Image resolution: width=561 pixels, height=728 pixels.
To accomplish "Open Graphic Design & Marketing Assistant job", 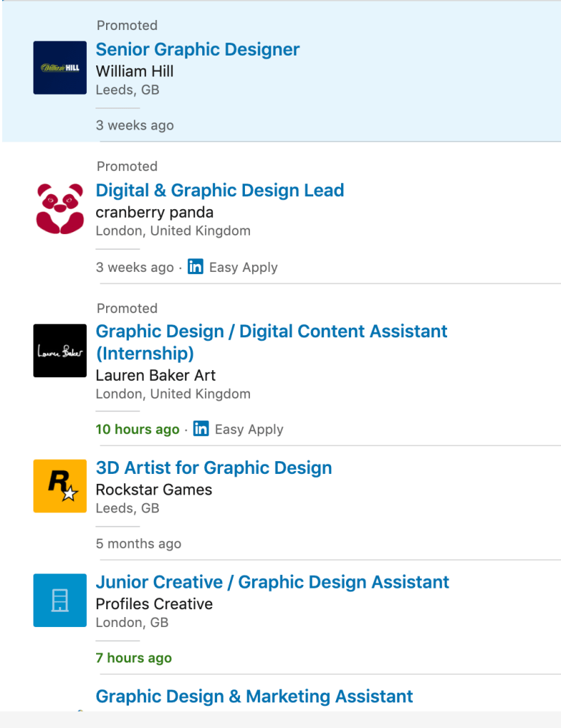I will [x=254, y=696].
